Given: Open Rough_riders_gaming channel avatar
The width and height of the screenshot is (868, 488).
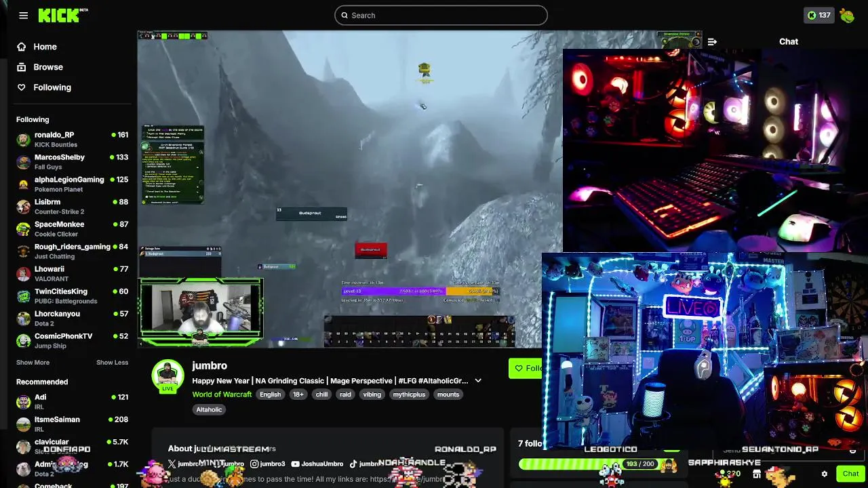Looking at the screenshot, I should [x=24, y=251].
